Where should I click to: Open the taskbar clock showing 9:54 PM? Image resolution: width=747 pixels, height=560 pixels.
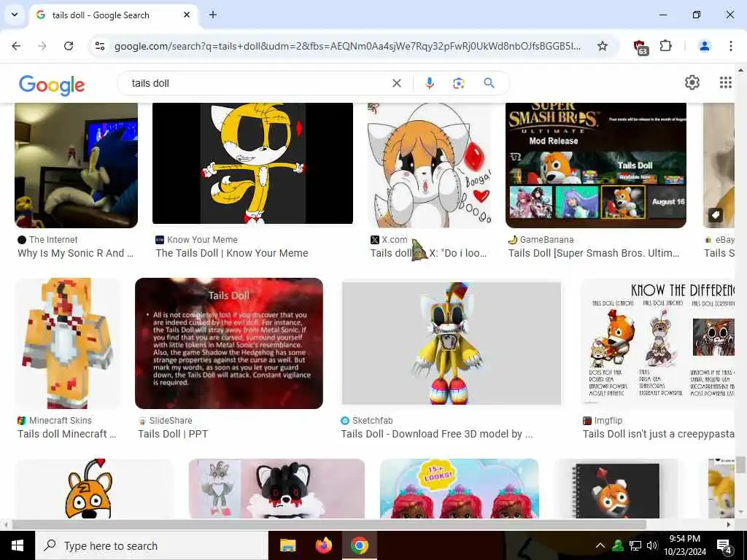click(685, 545)
